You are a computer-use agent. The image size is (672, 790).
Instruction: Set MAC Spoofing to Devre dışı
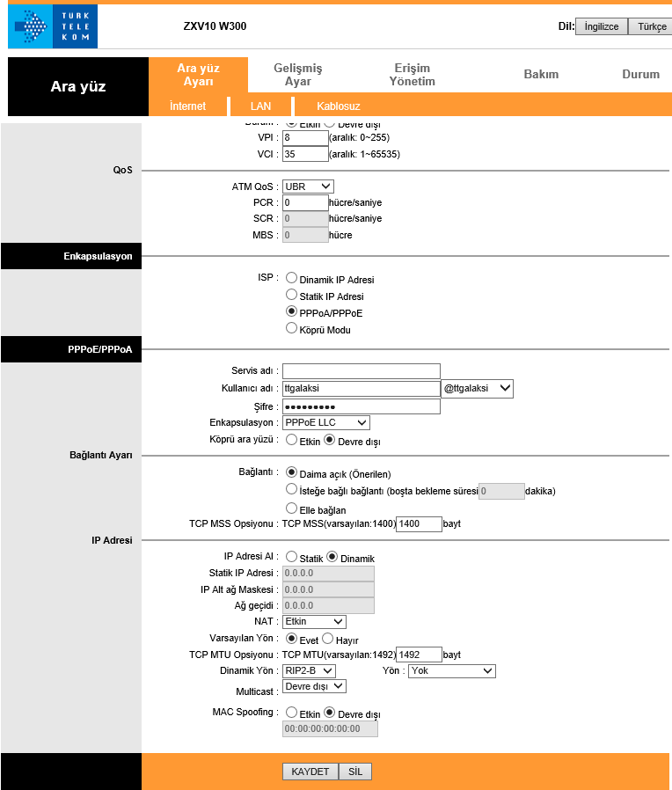pyautogui.click(x=330, y=713)
